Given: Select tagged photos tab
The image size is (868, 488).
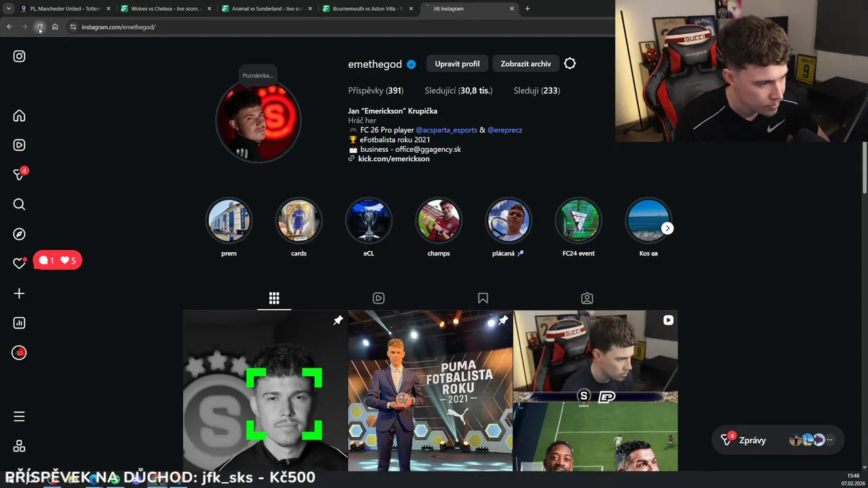Looking at the screenshot, I should point(587,298).
